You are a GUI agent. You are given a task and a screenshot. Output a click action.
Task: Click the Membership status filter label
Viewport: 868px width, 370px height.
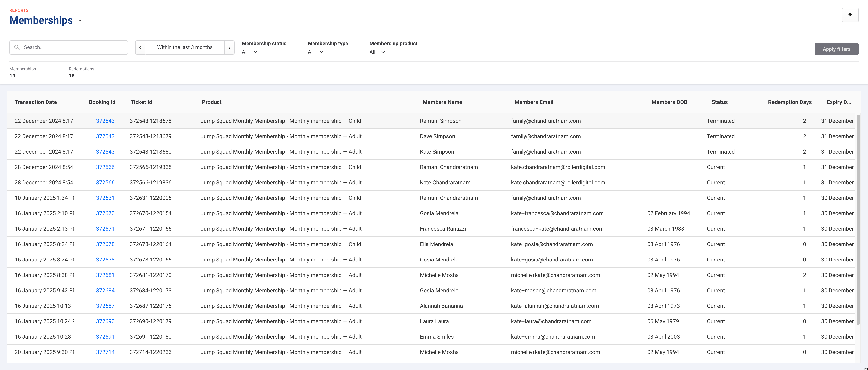click(x=264, y=43)
